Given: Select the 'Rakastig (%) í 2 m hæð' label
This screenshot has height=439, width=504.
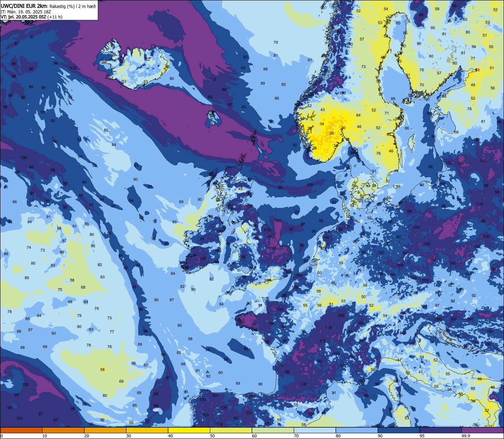Looking at the screenshot, I should [x=72, y=6].
